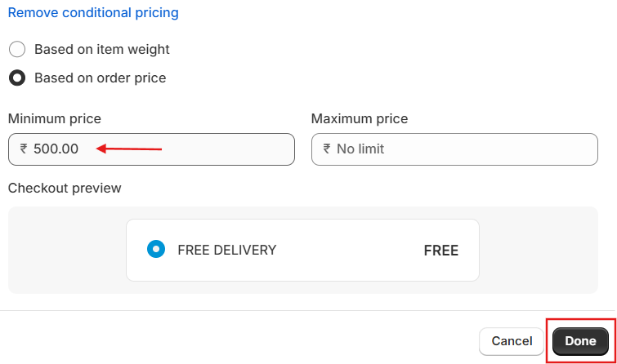The height and width of the screenshot is (364, 617).
Task: Select the FREE DELIVERY radio option
Action: click(156, 249)
